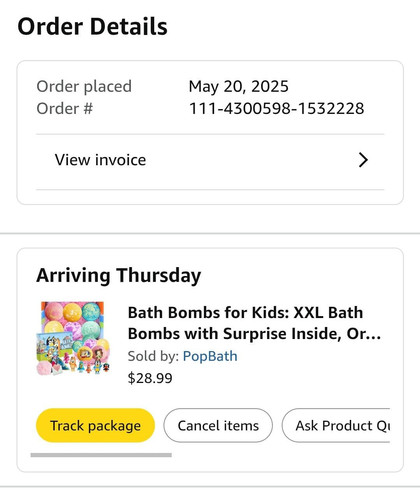Tap the Order # label
Viewport: 420px width, 500px height.
65,109
